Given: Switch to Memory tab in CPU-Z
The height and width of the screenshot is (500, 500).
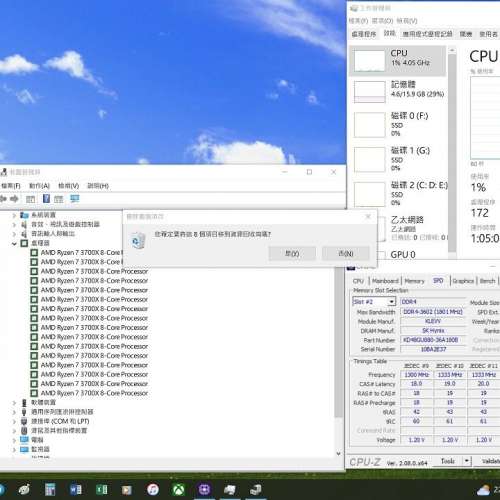Looking at the screenshot, I should click(x=414, y=281).
